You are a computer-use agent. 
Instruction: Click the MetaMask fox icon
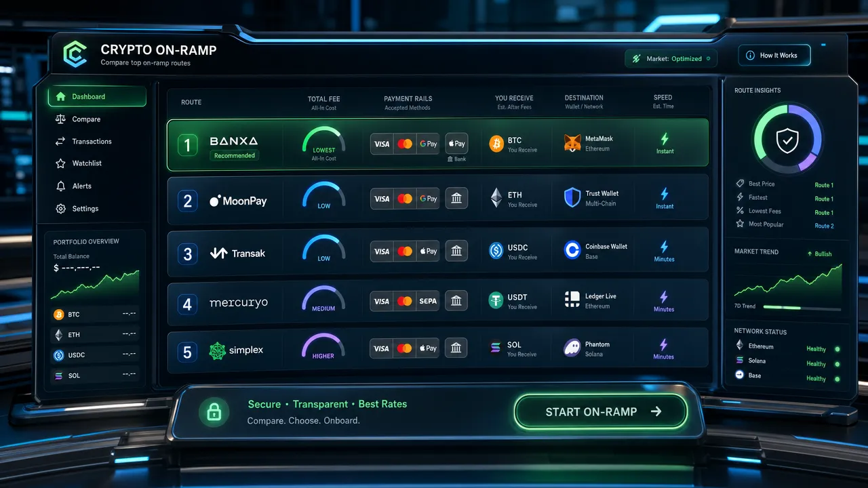click(x=572, y=143)
